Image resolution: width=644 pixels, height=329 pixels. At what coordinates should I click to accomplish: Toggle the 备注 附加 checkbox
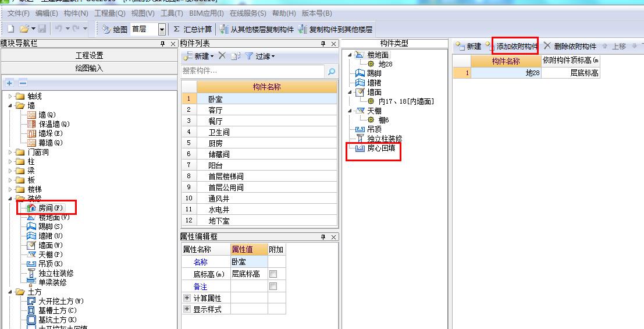(273, 286)
